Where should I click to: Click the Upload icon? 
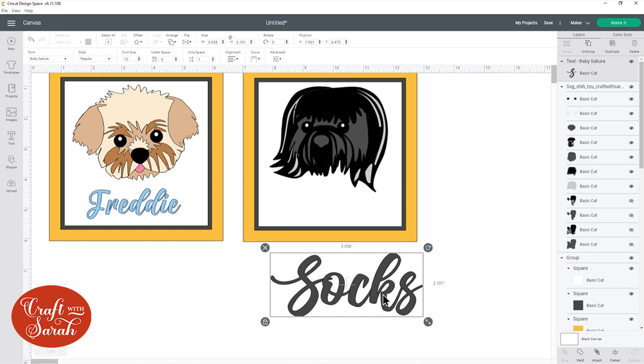(x=11, y=185)
